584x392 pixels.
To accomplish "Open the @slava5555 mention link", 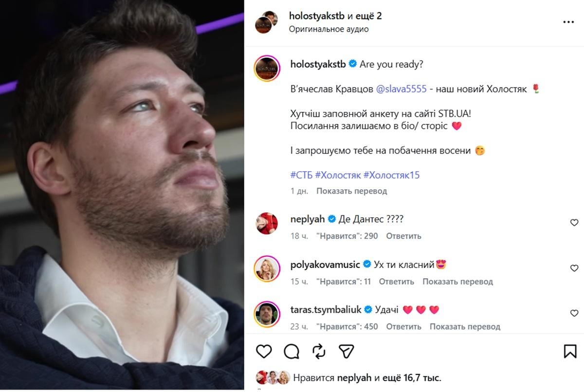I will pyautogui.click(x=401, y=89).
